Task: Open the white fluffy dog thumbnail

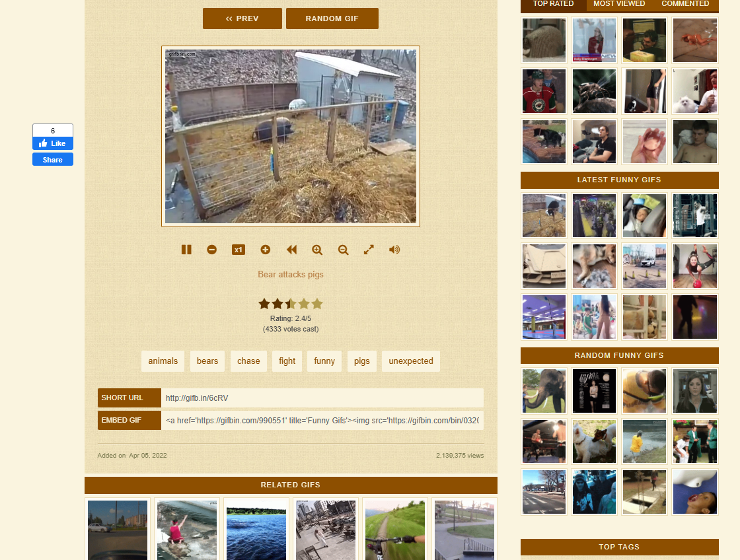Action: click(x=694, y=91)
